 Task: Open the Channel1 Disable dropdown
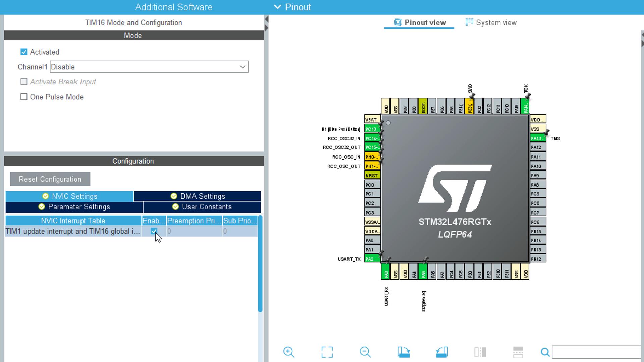[x=243, y=67]
